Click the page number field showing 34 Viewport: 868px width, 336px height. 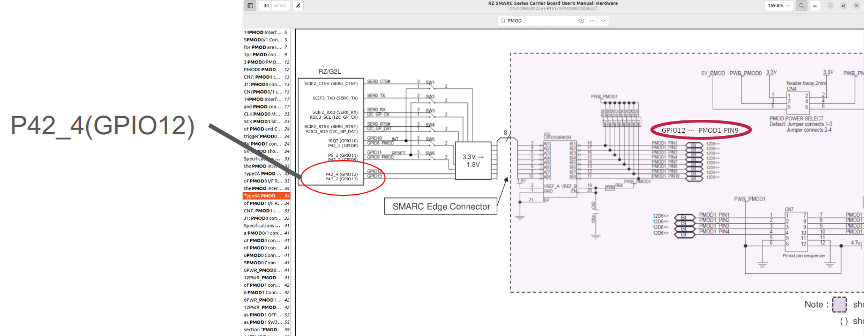[x=266, y=5]
